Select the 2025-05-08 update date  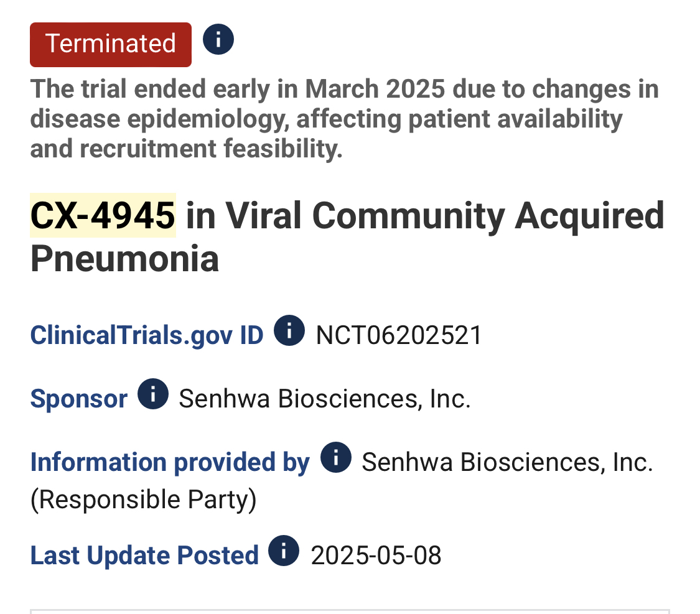(x=376, y=556)
